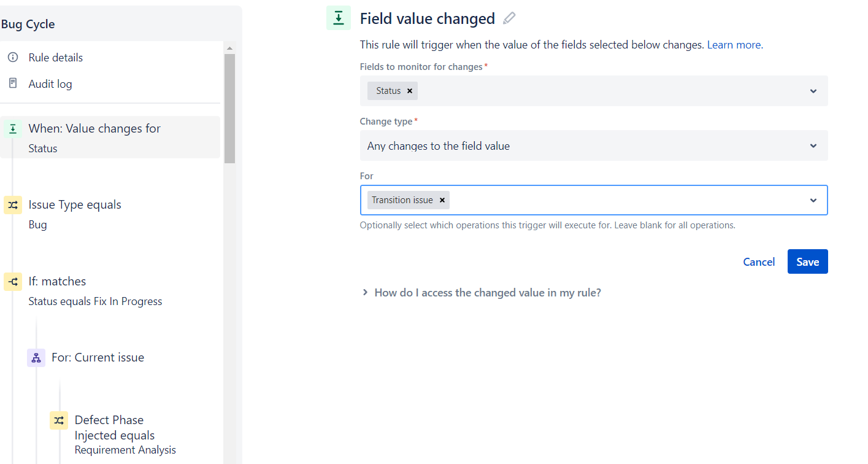Click the branch icon beside If: matches

[x=13, y=282]
